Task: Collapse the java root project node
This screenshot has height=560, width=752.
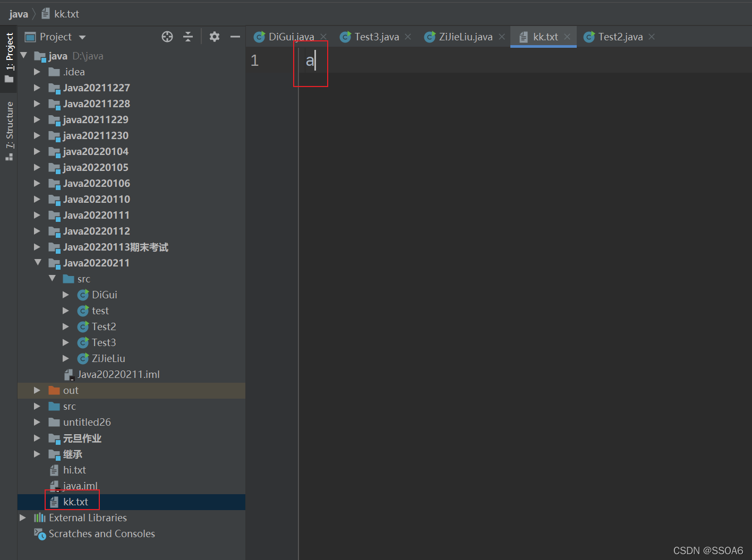Action: coord(23,55)
